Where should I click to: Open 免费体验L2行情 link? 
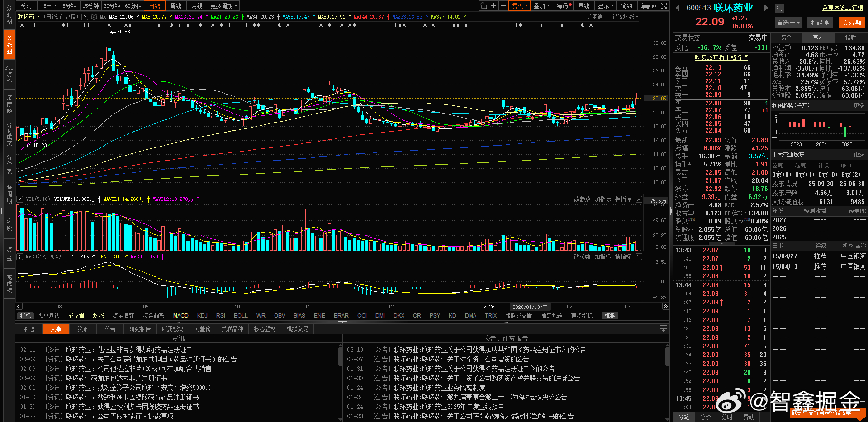842,8
